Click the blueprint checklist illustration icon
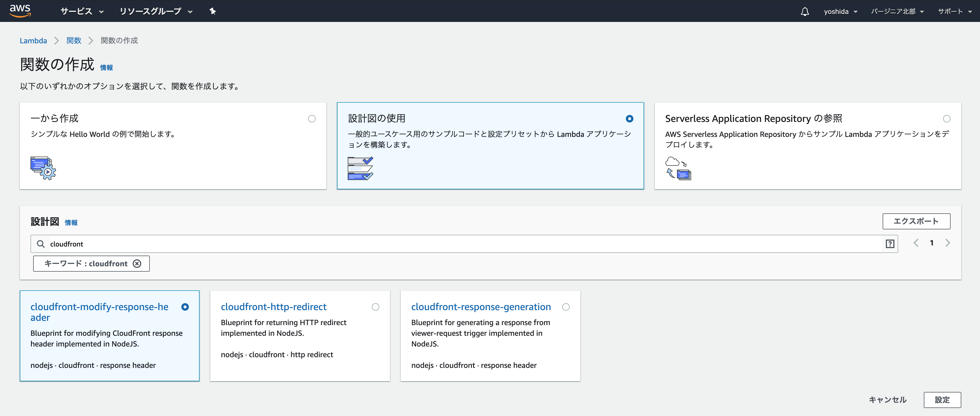The image size is (980, 416). (x=360, y=168)
